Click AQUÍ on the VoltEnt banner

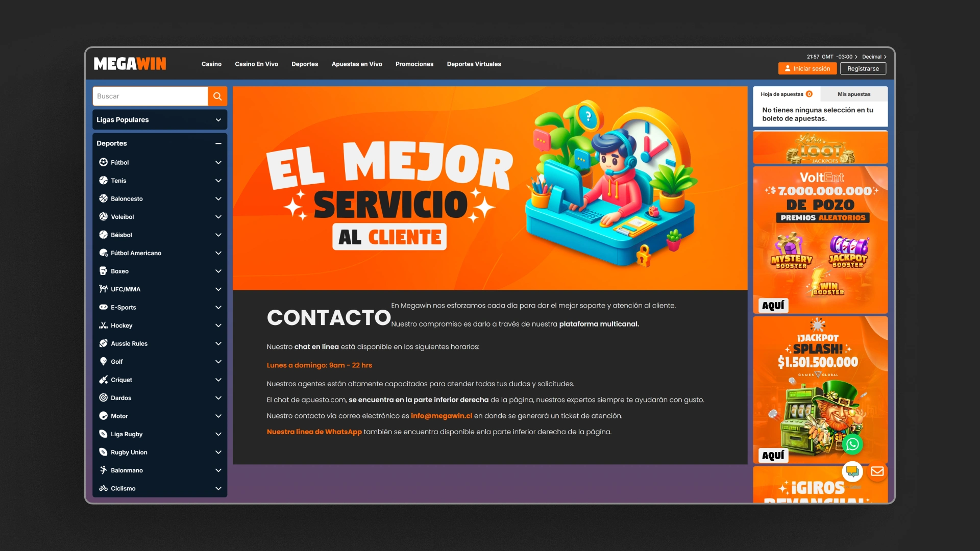pos(773,306)
